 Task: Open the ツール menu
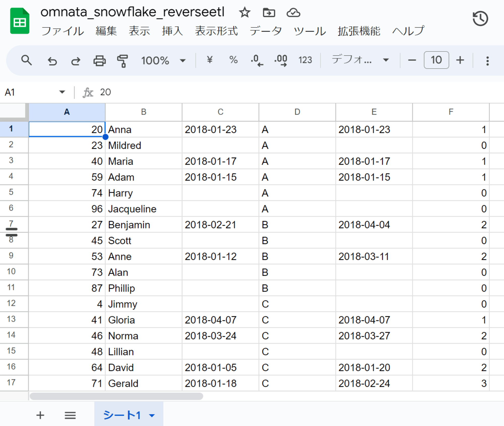[310, 31]
